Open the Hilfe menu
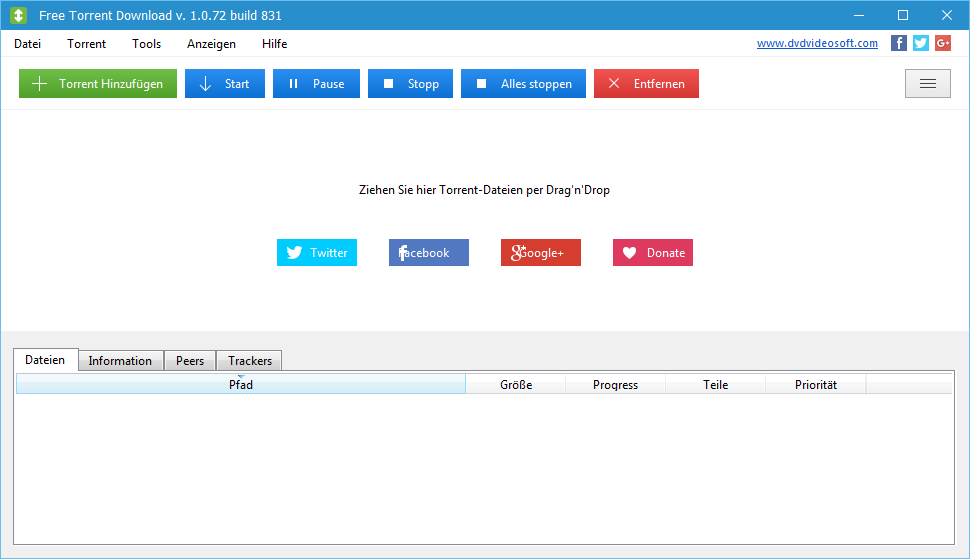970x559 pixels. pos(275,44)
